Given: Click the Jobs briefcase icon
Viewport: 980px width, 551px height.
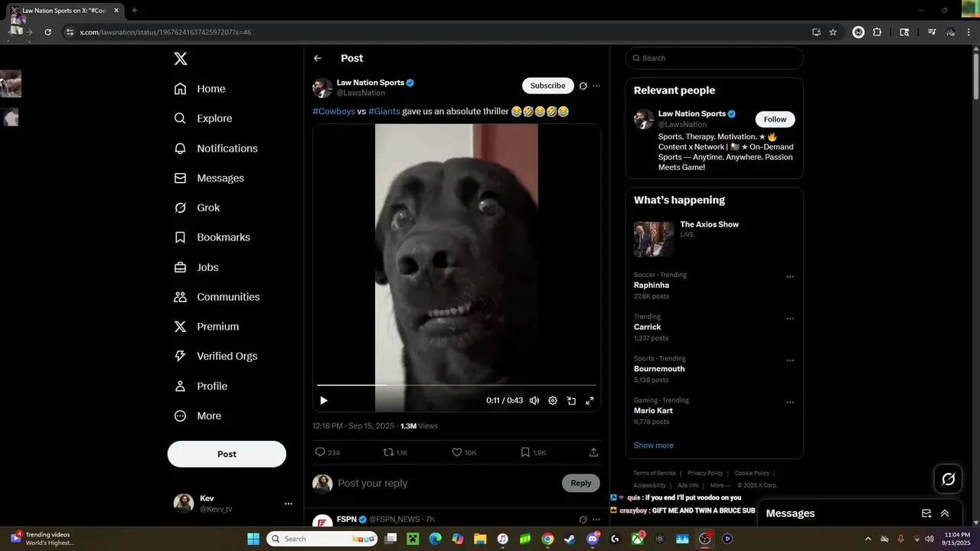Looking at the screenshot, I should click(x=180, y=267).
